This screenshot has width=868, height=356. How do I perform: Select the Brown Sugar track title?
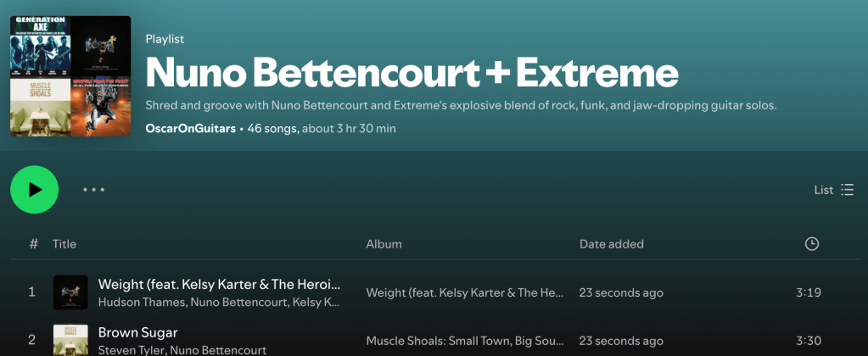137,332
